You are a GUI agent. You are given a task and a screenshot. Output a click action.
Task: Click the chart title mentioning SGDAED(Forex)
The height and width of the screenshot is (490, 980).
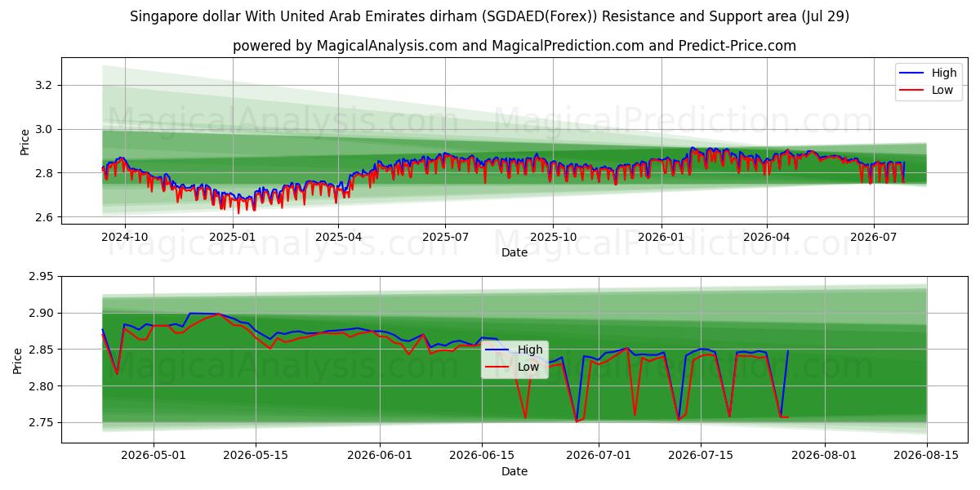tap(490, 16)
